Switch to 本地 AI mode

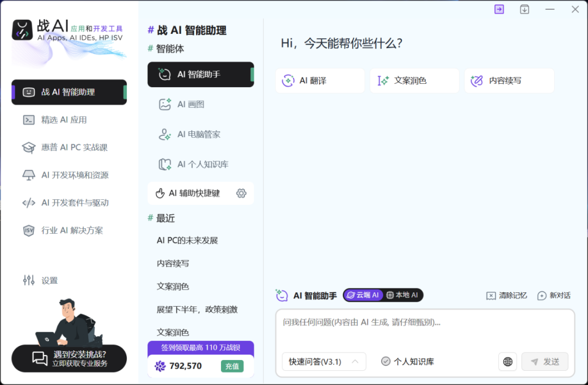click(402, 295)
